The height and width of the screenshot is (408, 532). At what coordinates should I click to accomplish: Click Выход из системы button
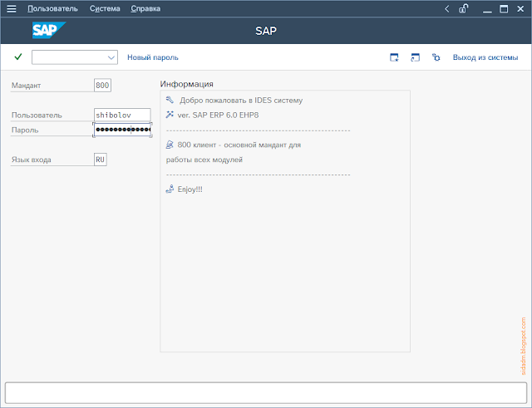pos(485,57)
